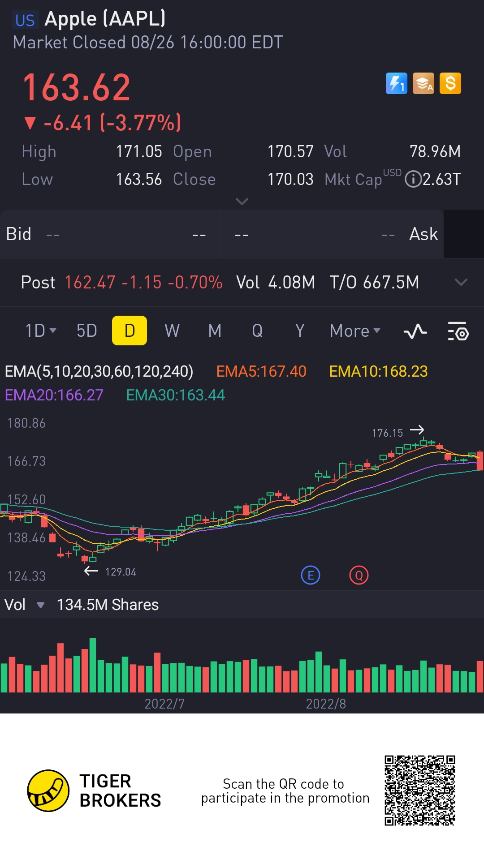Tap the 2022/8 date axis label

(326, 704)
